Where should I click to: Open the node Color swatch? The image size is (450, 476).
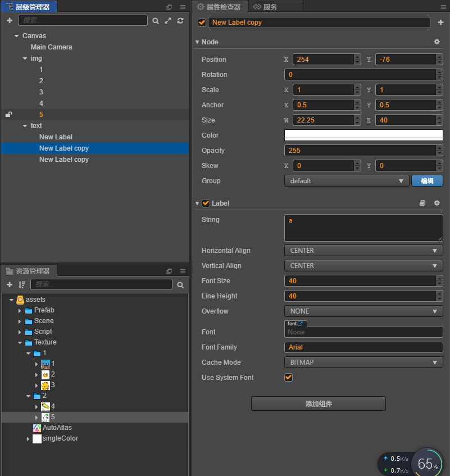pyautogui.click(x=363, y=135)
